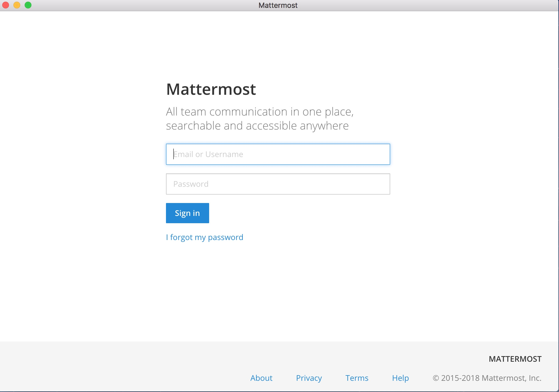Image resolution: width=559 pixels, height=392 pixels.
Task: Click the 2015-2018 Mattermost, Inc. copyright text
Action: (x=487, y=378)
